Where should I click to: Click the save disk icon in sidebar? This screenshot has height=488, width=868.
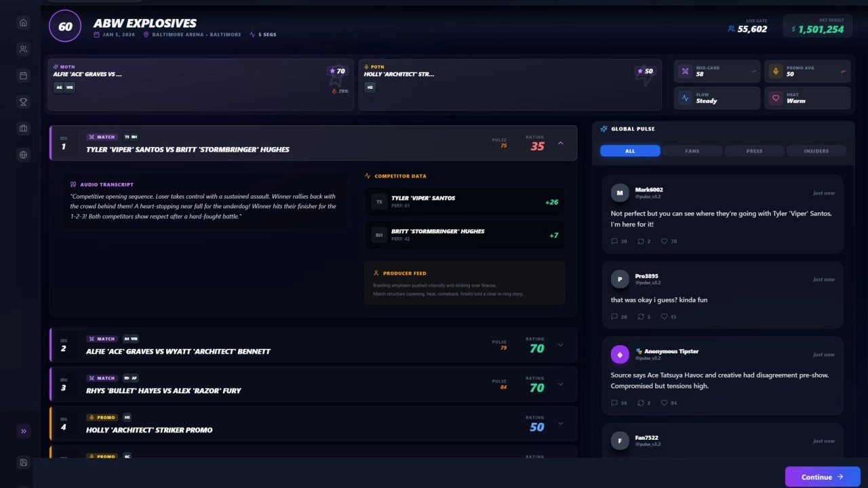pos(24,463)
